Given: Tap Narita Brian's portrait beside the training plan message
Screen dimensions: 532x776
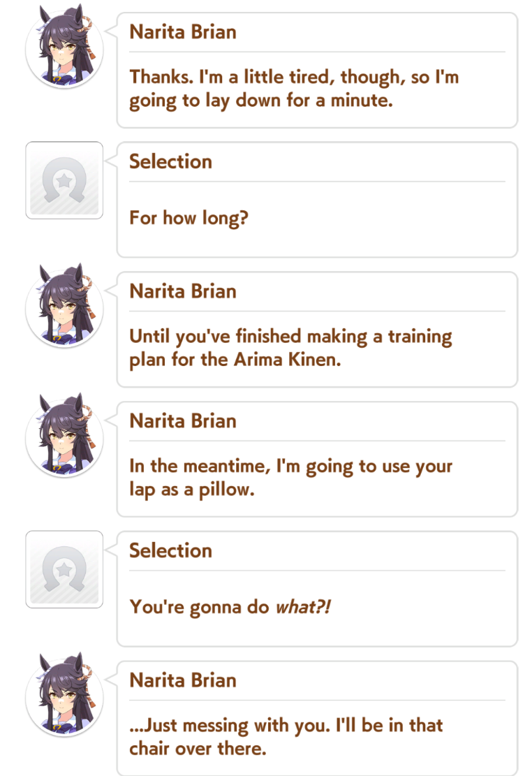Looking at the screenshot, I should click(64, 309).
